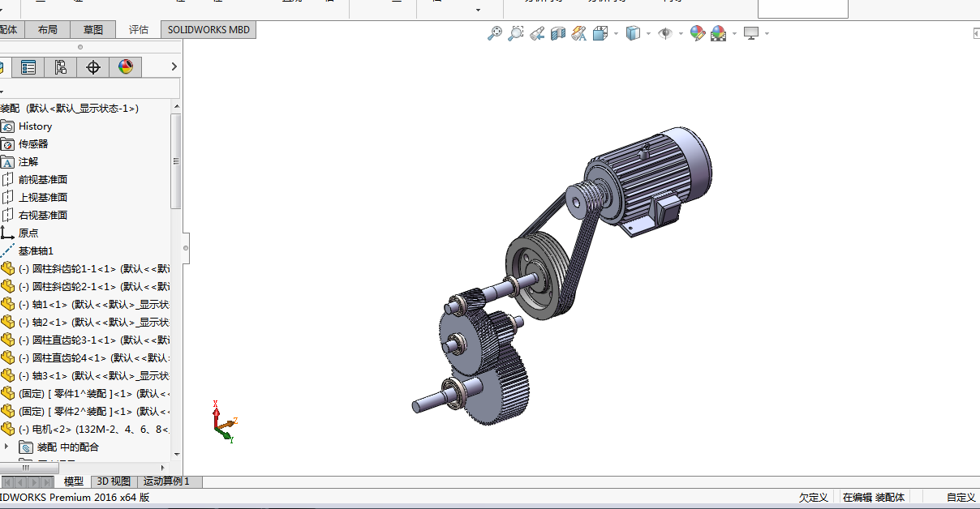The height and width of the screenshot is (509, 980).
Task: Open the 评估 ribbon tab
Action: click(x=139, y=30)
